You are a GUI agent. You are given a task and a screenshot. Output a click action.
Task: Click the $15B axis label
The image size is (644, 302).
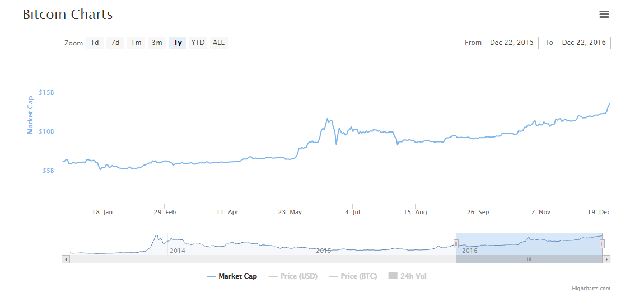pyautogui.click(x=46, y=92)
